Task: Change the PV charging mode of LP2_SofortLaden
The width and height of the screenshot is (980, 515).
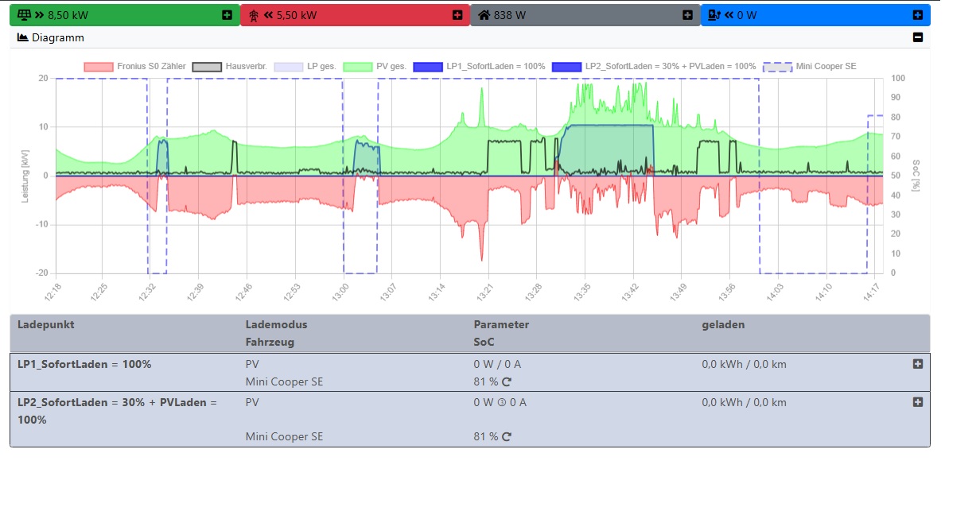Action: tap(253, 402)
